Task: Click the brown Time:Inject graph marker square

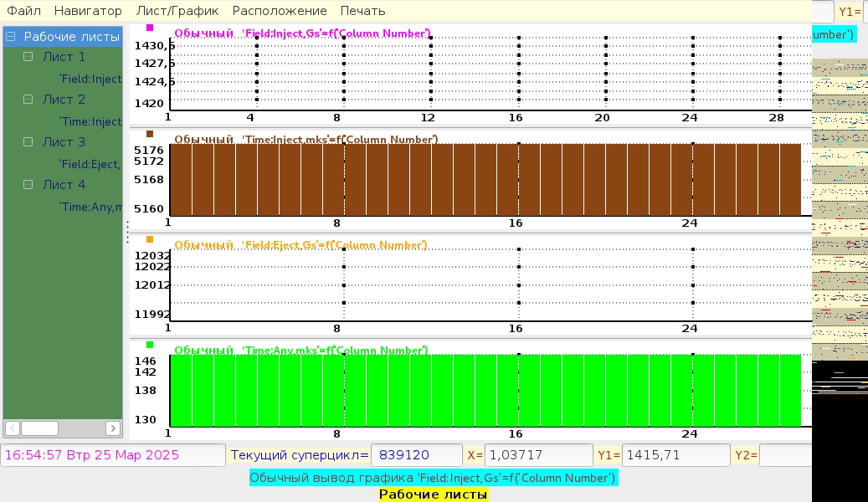Action: [x=150, y=134]
